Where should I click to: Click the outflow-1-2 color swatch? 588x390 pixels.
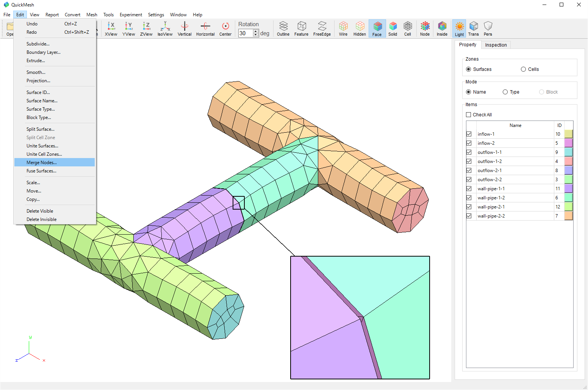pos(568,161)
